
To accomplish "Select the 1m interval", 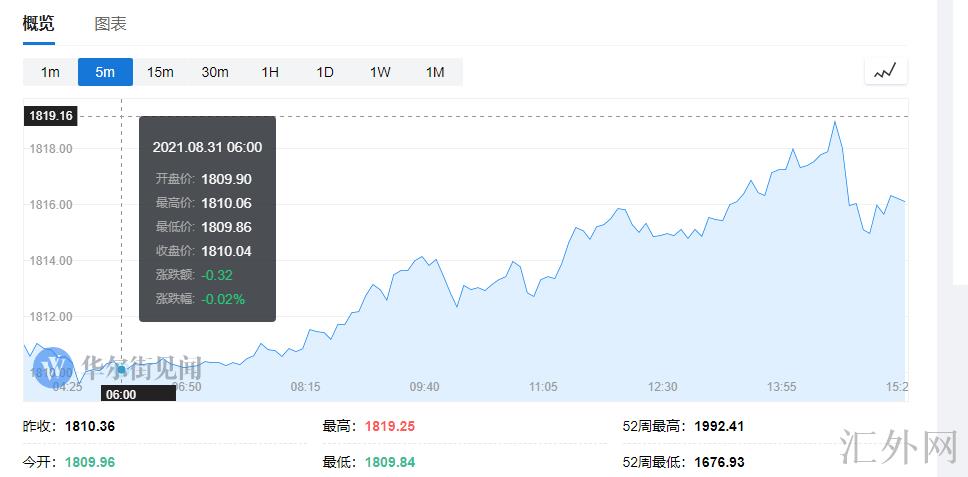I will tap(50, 72).
